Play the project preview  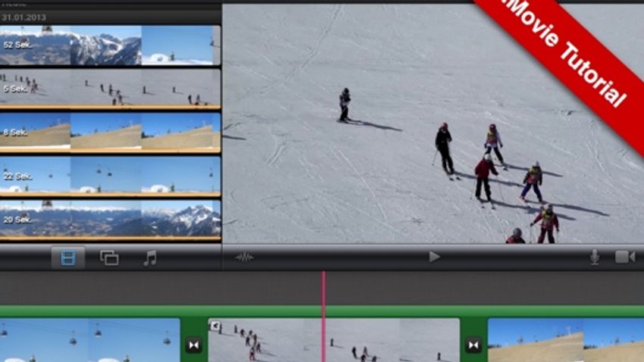pyautogui.click(x=434, y=257)
